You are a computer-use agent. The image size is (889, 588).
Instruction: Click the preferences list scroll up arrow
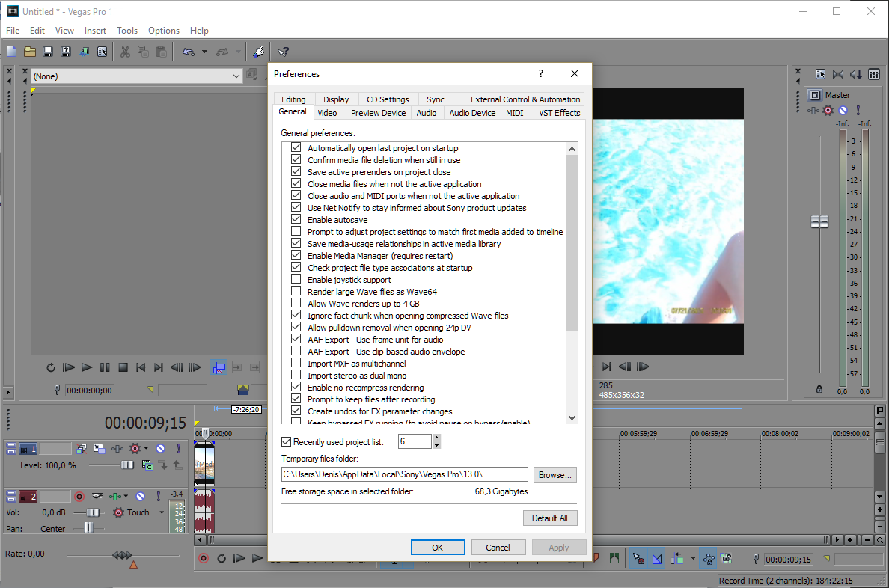(x=572, y=149)
